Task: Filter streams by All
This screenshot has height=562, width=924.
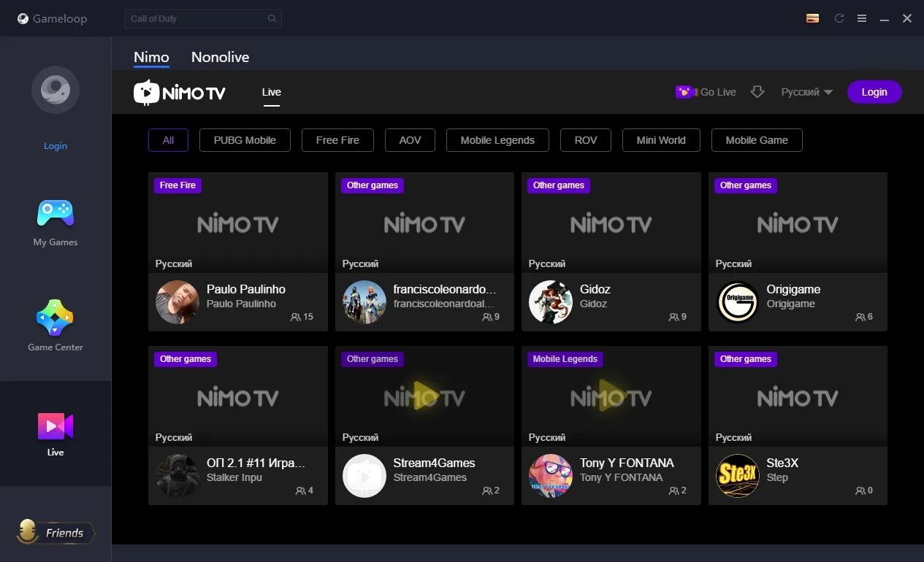Action: pos(168,140)
